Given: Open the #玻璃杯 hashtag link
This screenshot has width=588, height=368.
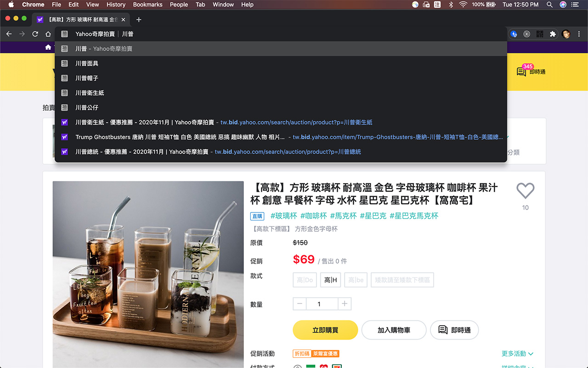Looking at the screenshot, I should (x=283, y=215).
